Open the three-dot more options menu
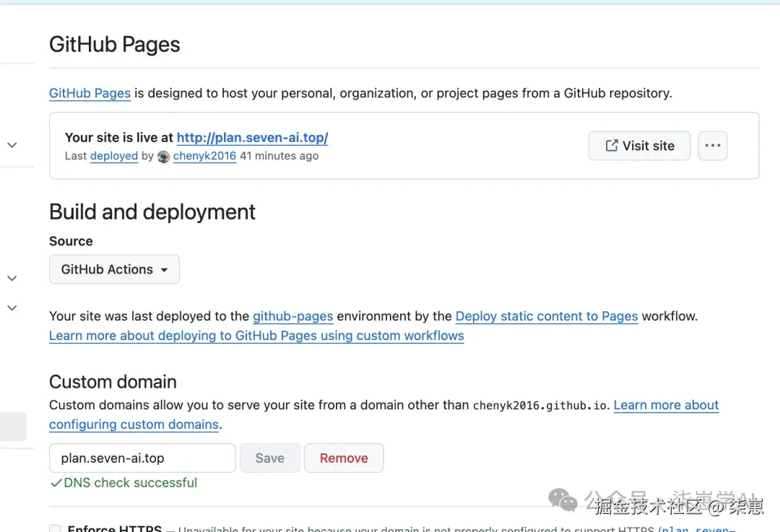This screenshot has width=780, height=532. coord(712,146)
